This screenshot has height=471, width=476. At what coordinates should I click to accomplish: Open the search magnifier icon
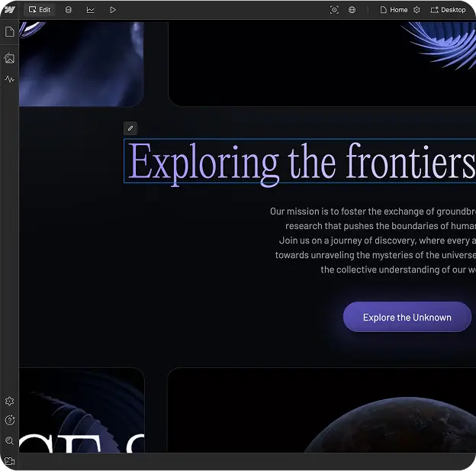[10, 440]
